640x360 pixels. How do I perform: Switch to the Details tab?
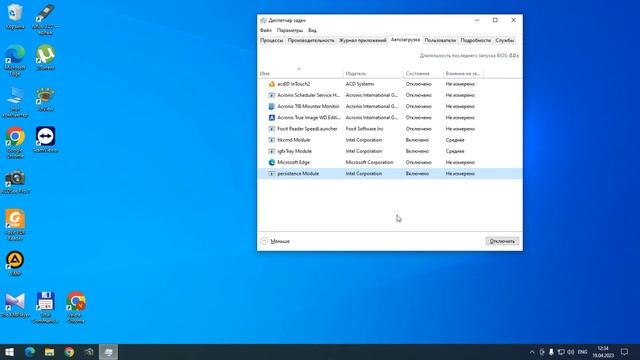click(x=476, y=40)
